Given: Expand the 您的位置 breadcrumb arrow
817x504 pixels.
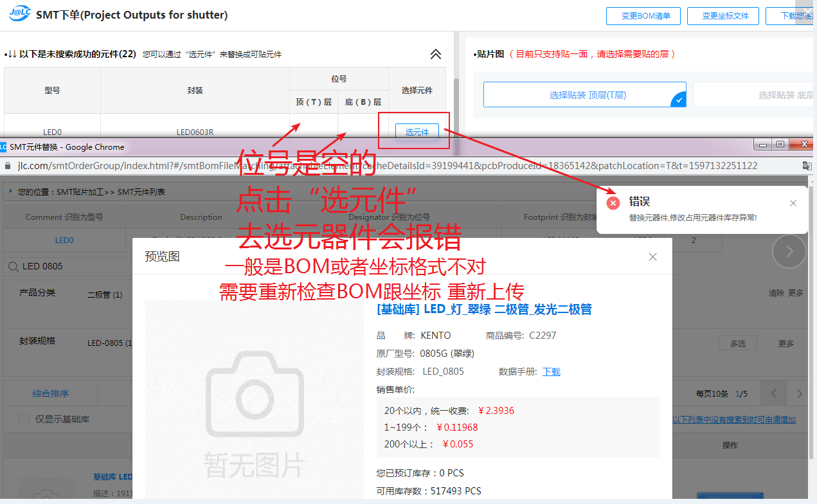Looking at the screenshot, I should (x=11, y=192).
